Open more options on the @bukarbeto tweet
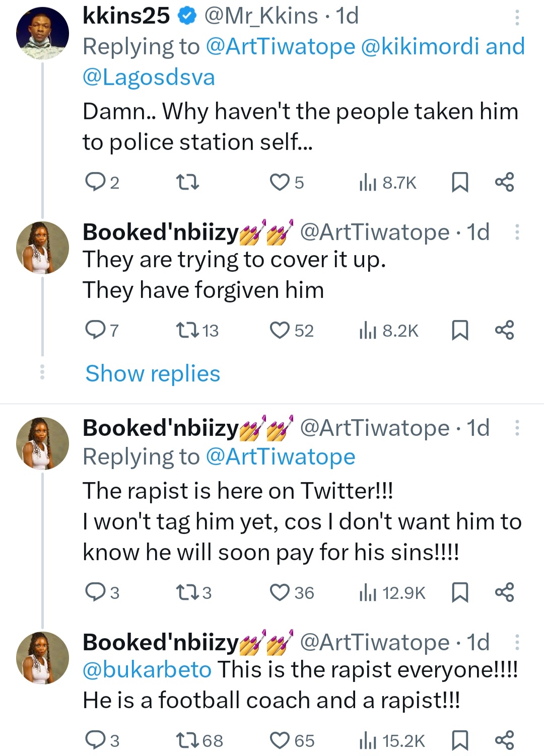Image resolution: width=544 pixels, height=756 pixels. point(517,643)
